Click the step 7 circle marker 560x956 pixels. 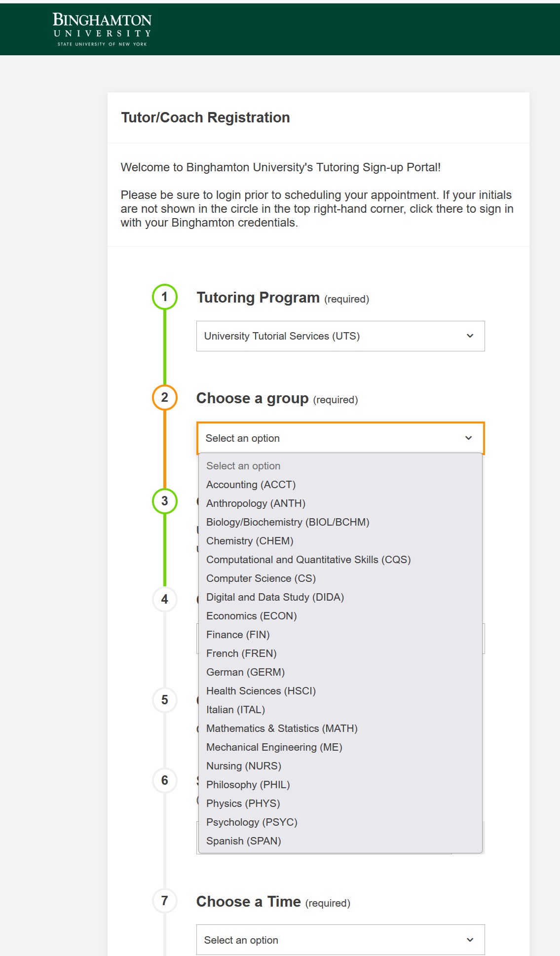pyautogui.click(x=165, y=901)
